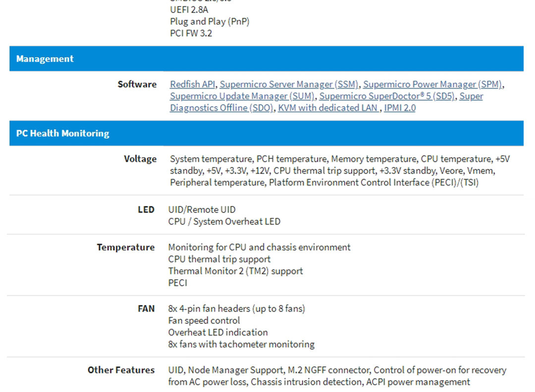
Task: Click the Voltage row label
Action: [x=140, y=159]
